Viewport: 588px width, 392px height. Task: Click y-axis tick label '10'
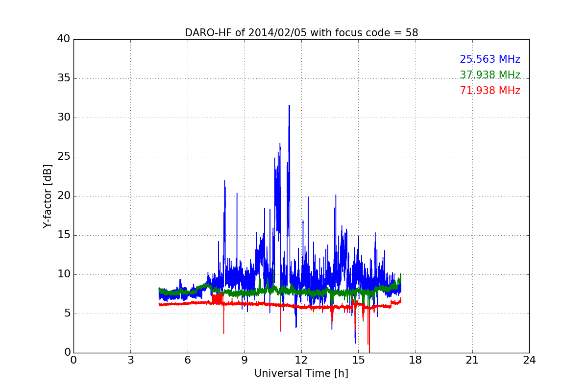(64, 274)
